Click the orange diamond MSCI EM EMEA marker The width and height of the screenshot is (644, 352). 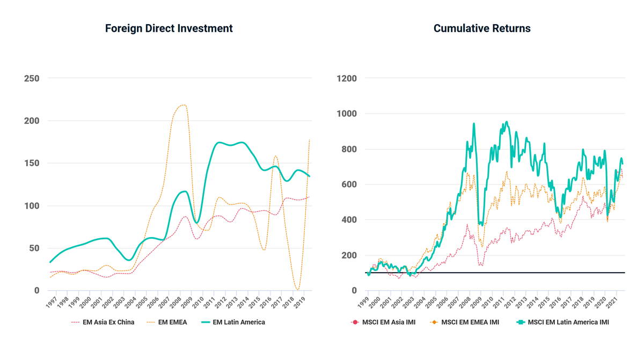click(x=434, y=322)
